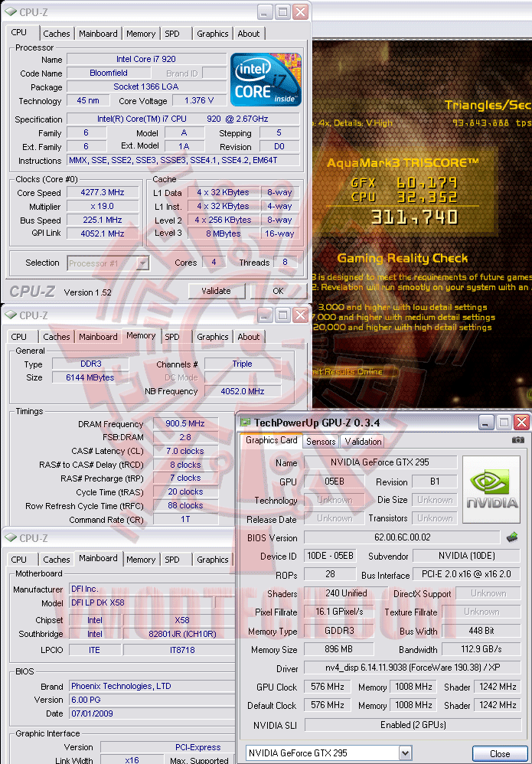Open About tab in Memory-tab CPU-Z window
Screen dimensions: 532x764
click(249, 337)
